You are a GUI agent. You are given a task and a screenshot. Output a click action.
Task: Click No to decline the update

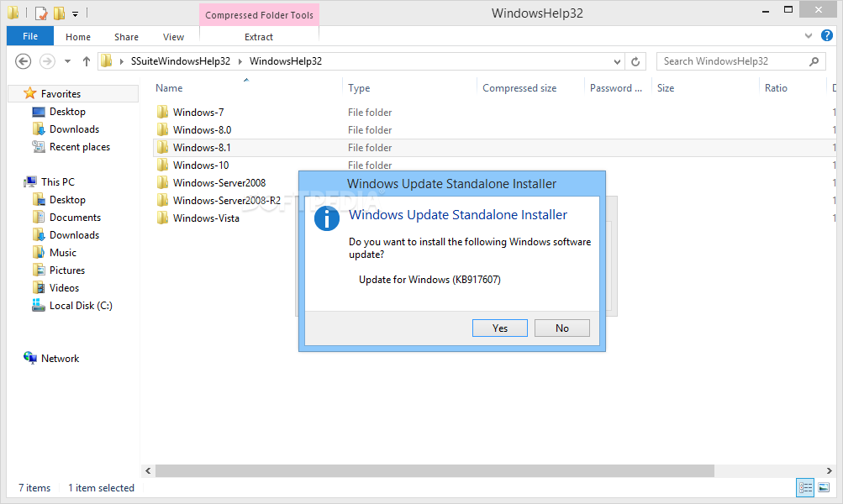click(x=561, y=328)
